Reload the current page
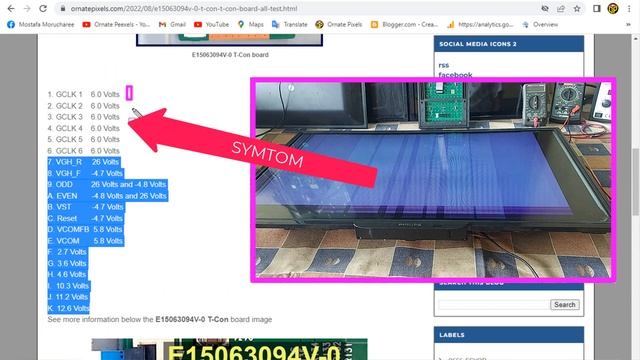 (43, 9)
